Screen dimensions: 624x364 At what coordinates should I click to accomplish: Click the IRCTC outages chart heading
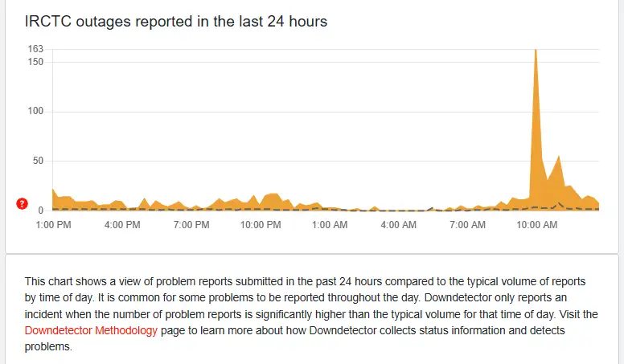coord(176,22)
